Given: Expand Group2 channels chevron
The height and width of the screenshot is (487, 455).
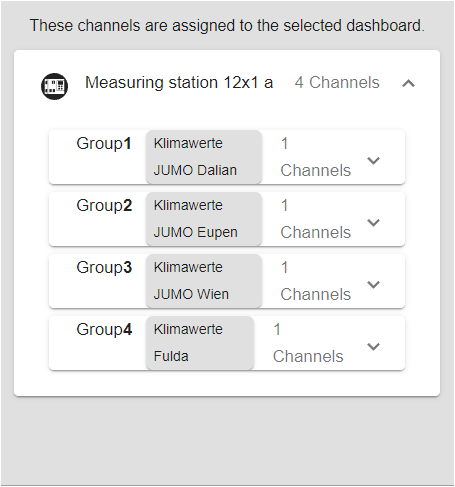Looking at the screenshot, I should 373,223.
